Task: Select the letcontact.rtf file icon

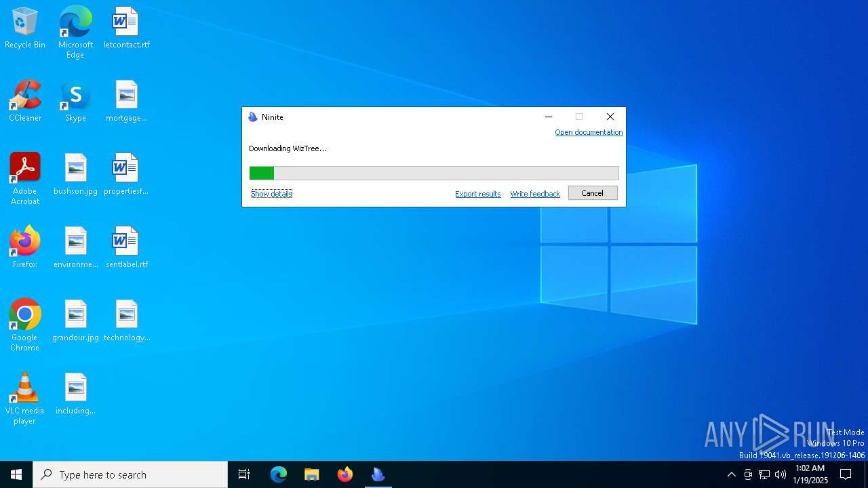Action: [x=126, y=28]
